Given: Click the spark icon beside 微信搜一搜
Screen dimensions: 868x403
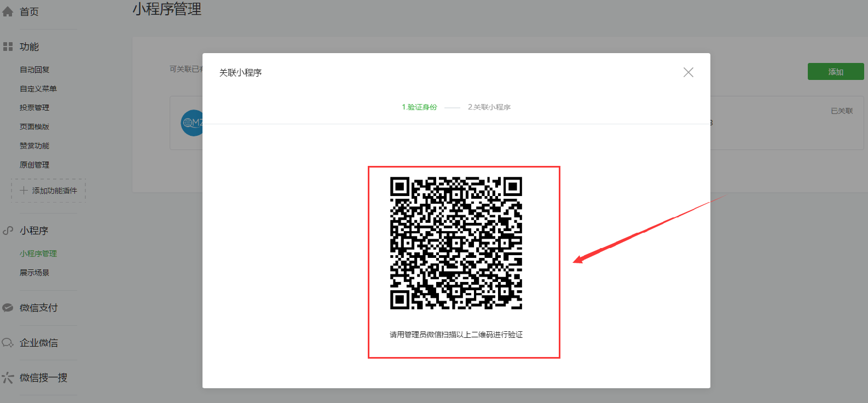Looking at the screenshot, I should tap(8, 378).
